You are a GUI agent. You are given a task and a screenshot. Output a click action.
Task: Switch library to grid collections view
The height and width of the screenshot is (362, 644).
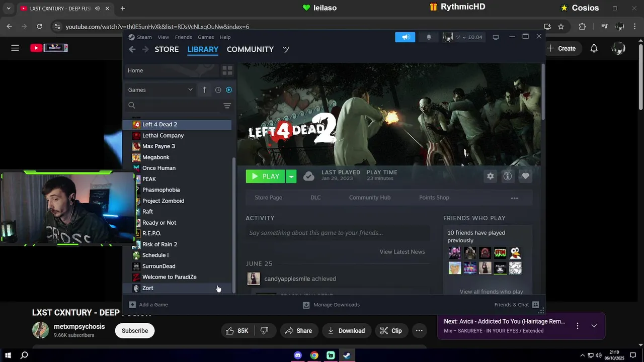pyautogui.click(x=227, y=70)
